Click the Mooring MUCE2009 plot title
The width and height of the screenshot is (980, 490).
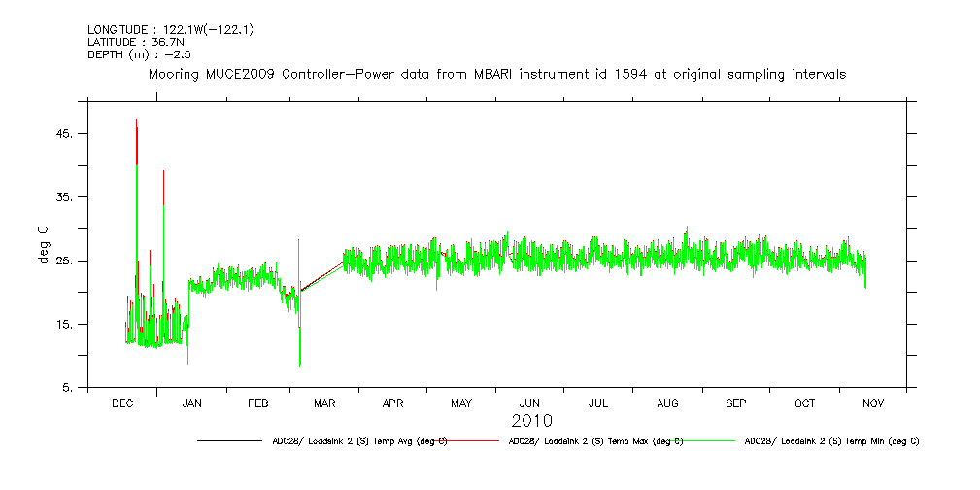(496, 74)
